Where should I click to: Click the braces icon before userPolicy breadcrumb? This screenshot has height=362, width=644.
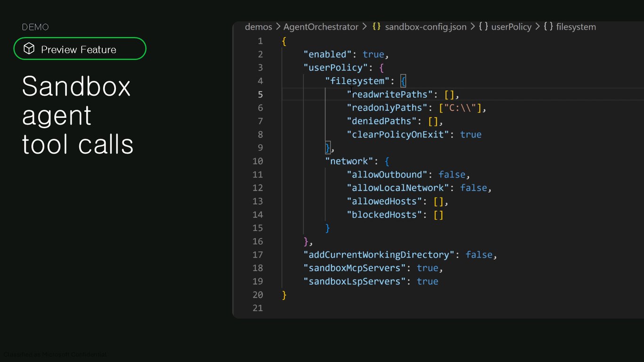(483, 27)
